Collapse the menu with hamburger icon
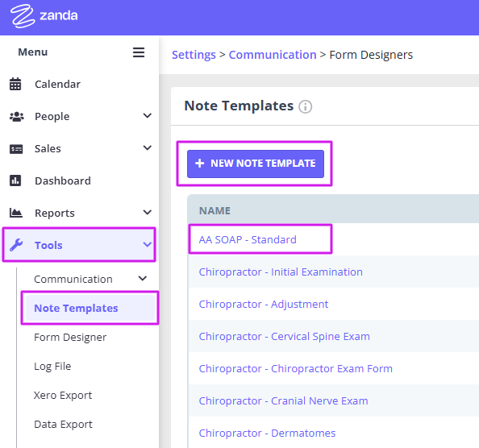Screen dimensions: 479x448 (x=139, y=52)
